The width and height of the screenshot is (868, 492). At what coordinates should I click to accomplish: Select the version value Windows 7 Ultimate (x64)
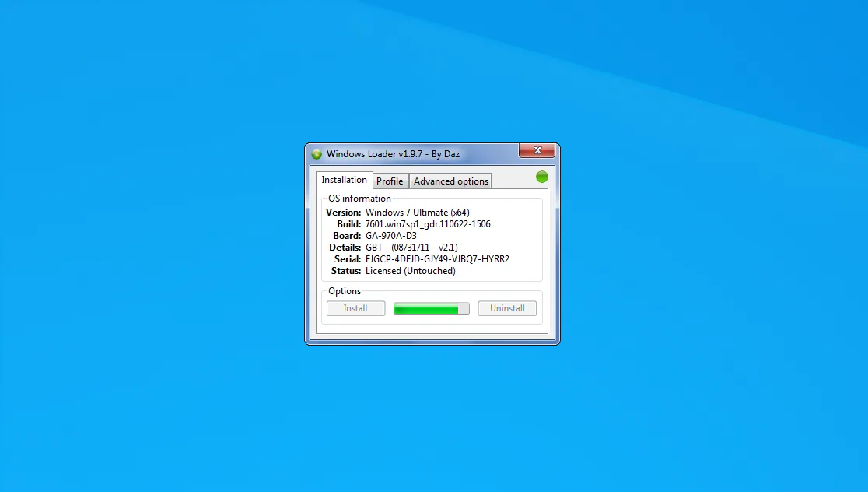418,213
